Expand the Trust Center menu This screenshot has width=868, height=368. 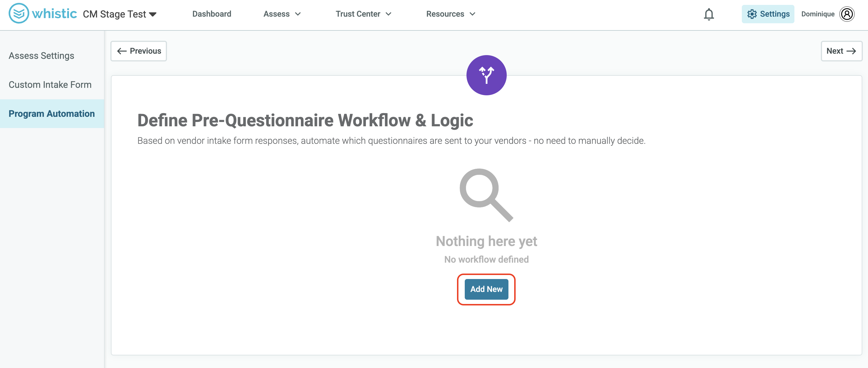[x=363, y=14]
